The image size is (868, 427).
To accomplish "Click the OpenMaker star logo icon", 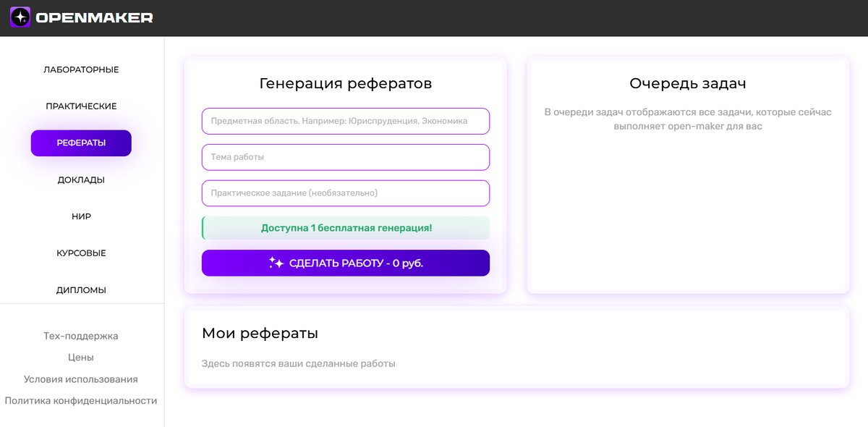I will pos(20,17).
